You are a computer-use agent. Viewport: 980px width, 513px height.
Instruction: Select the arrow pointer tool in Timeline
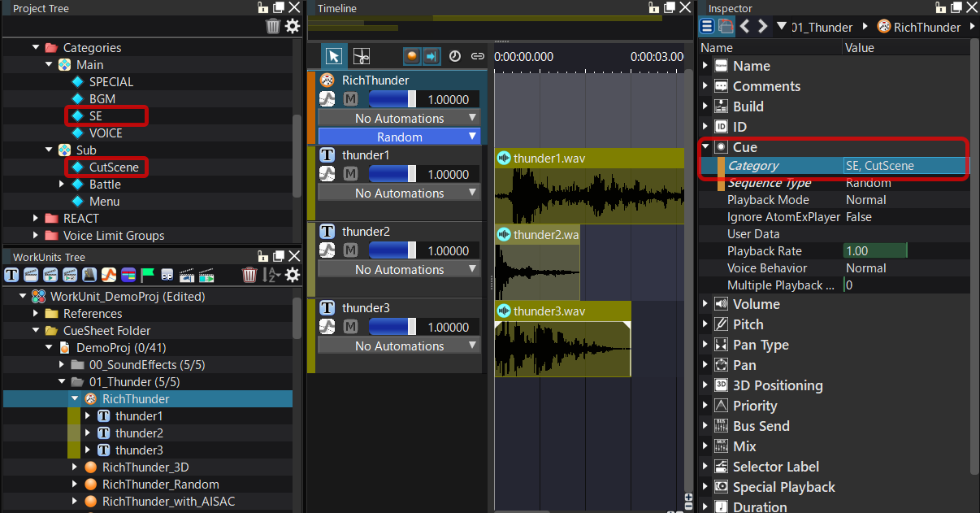click(333, 56)
